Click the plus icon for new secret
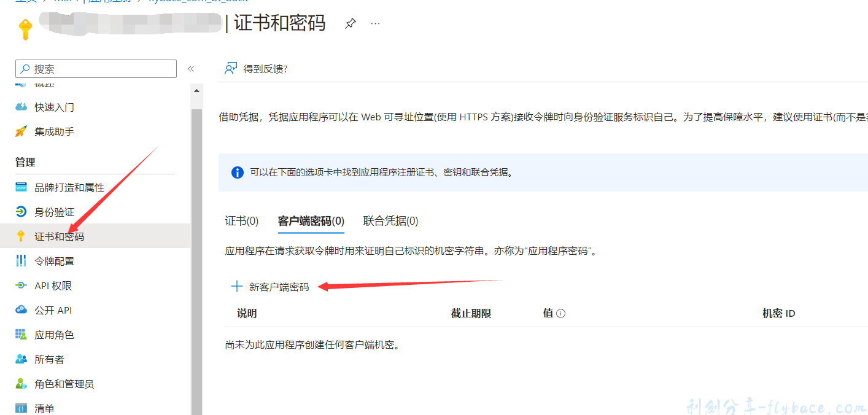Image resolution: width=868 pixels, height=415 pixels. point(236,286)
